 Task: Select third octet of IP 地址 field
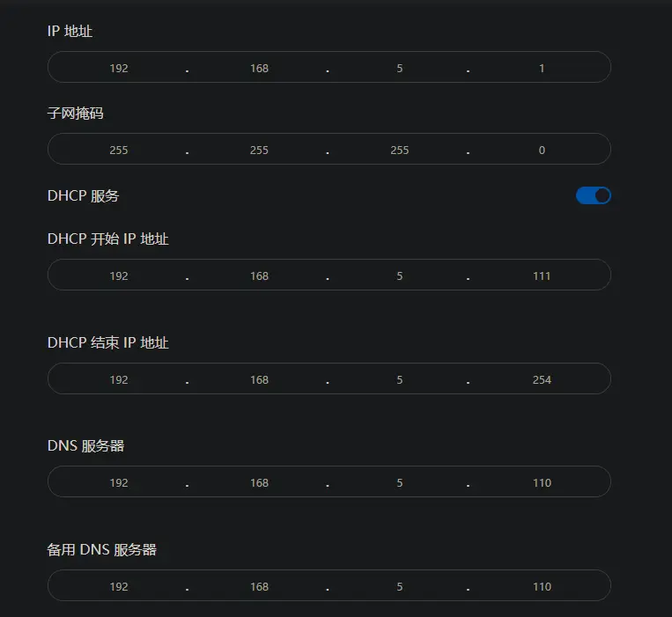[x=400, y=68]
